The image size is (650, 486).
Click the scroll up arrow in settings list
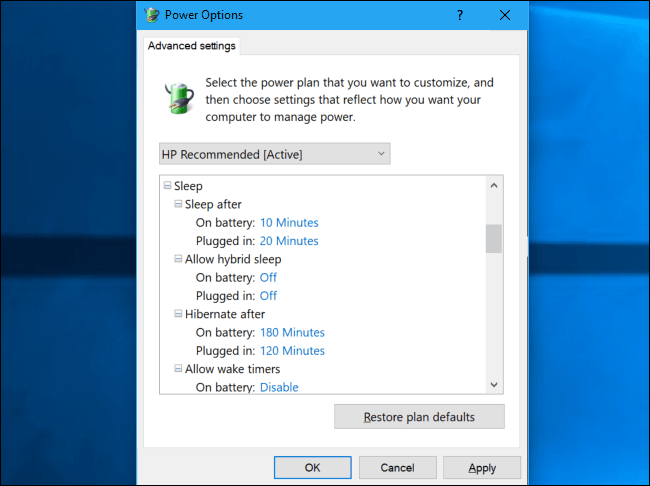click(494, 186)
